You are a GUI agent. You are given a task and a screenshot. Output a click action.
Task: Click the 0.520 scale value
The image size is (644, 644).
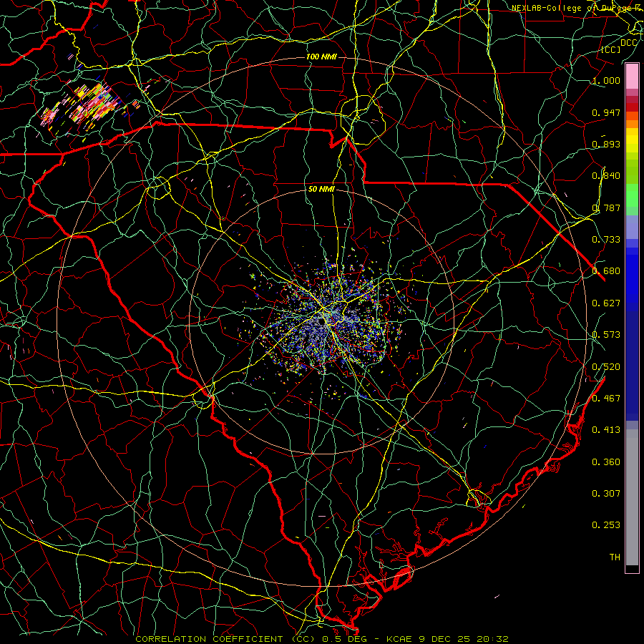[606, 367]
